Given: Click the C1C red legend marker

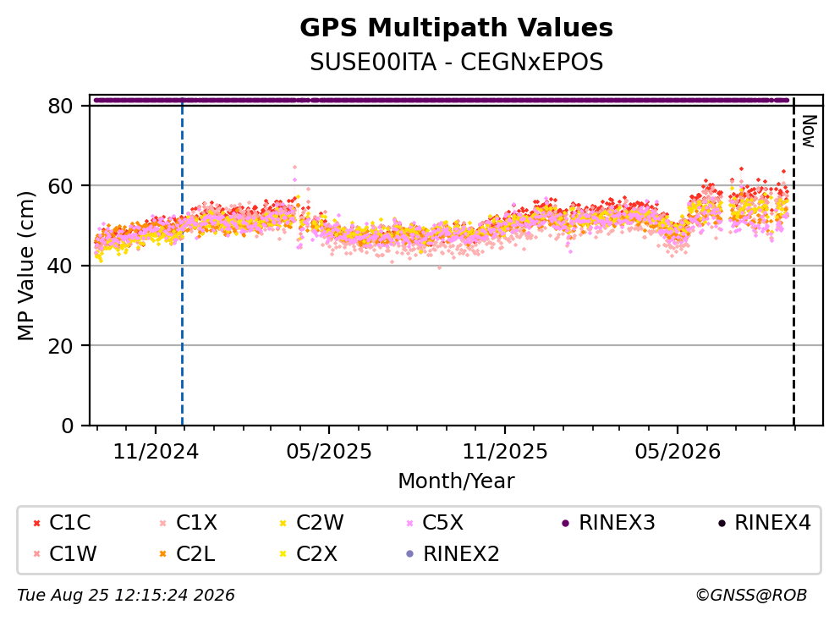Looking at the screenshot, I should [x=36, y=523].
